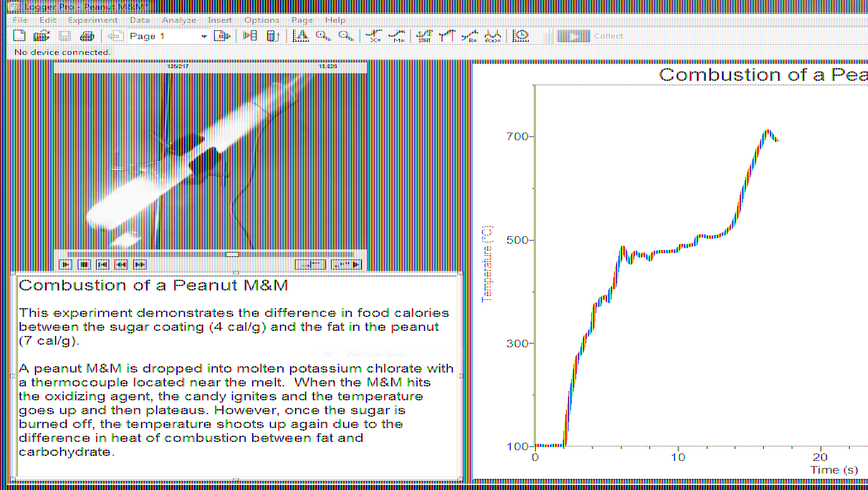Click the 'No device connected.' status

coord(63,52)
